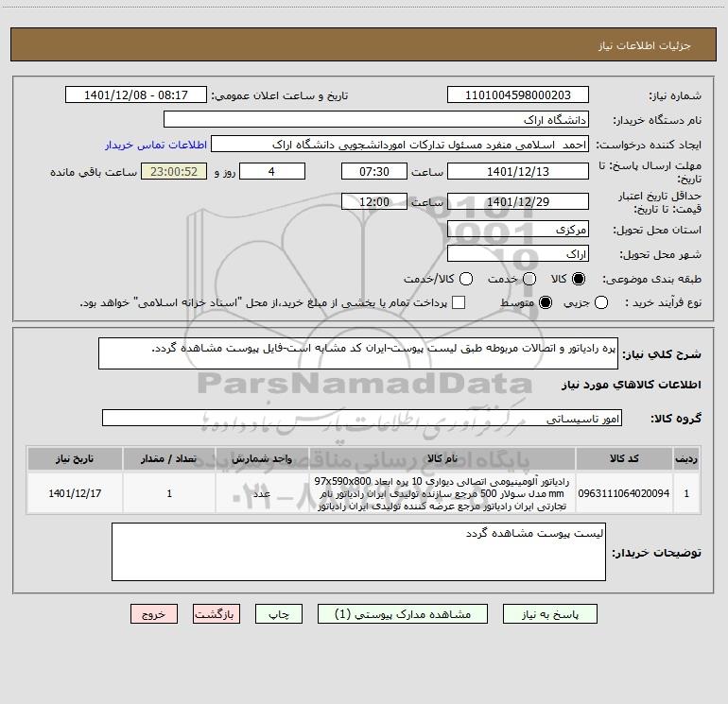Viewport: 728px width, 704px height.
Task: Click the کد کالا column header
Action: [624, 458]
